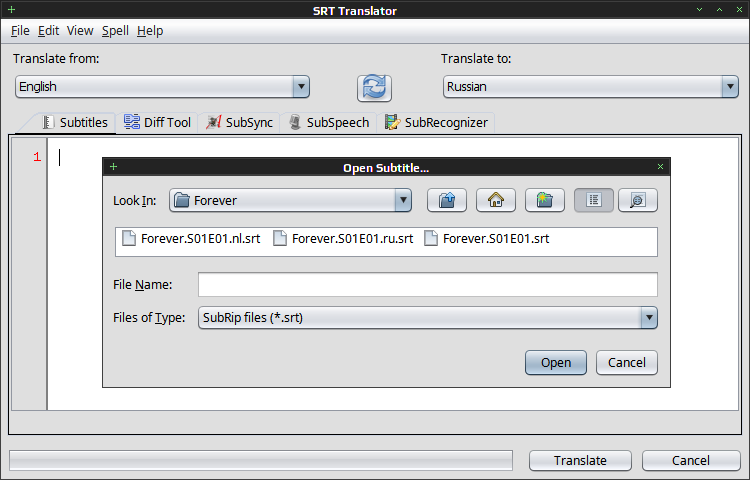Click the SRT Translator window menu plus icon
The image size is (750, 480).
(11, 10)
